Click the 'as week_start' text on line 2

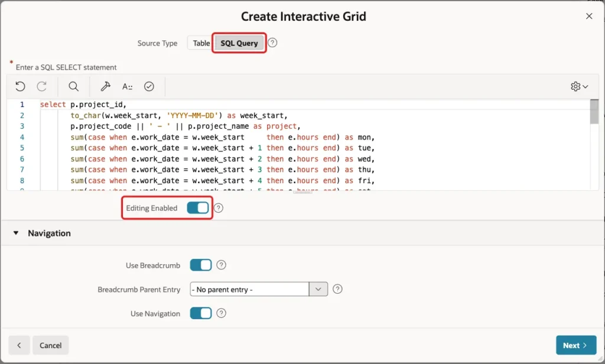click(x=258, y=115)
